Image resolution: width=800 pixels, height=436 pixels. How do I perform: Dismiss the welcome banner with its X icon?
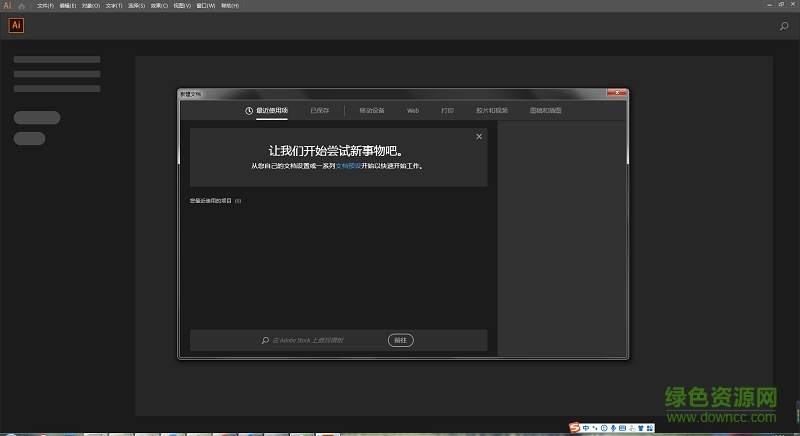point(479,136)
